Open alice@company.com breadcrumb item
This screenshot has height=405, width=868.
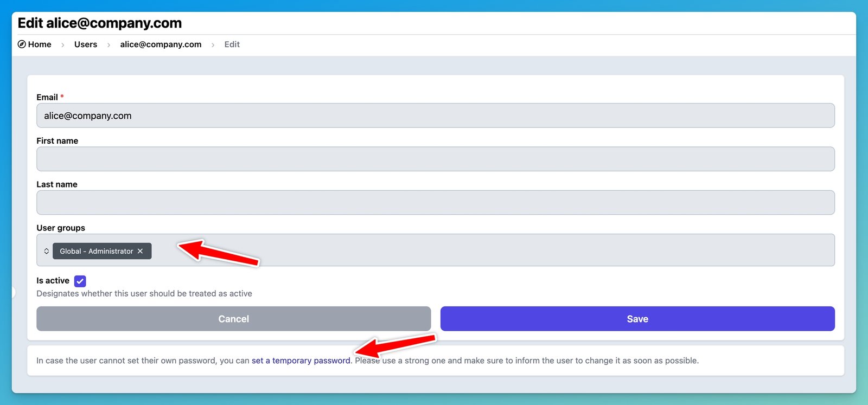[x=161, y=44]
